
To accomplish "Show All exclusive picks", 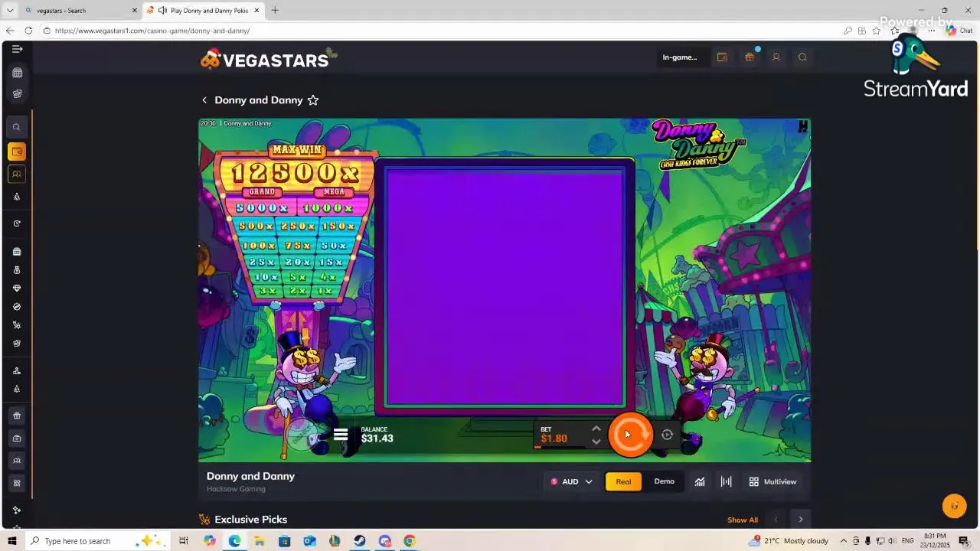I will click(743, 520).
